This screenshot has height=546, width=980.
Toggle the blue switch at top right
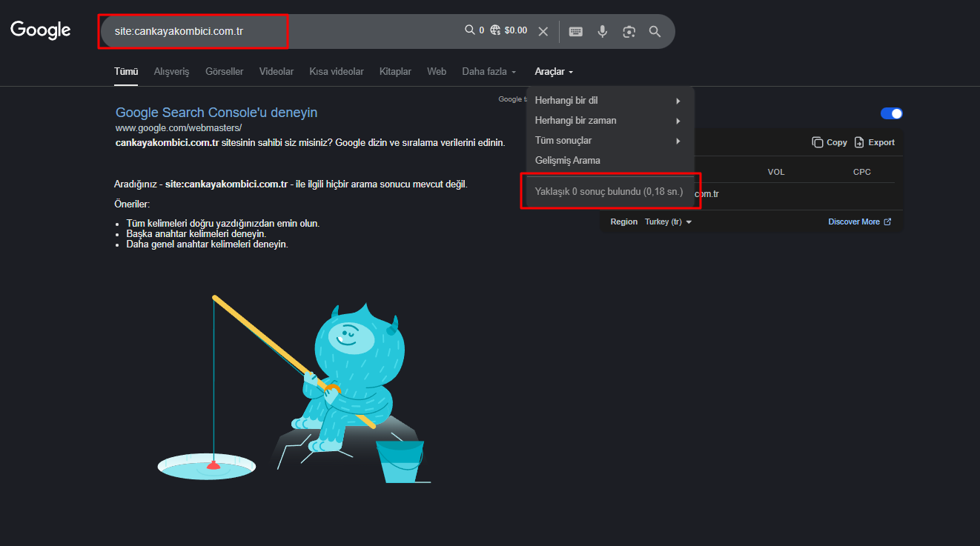tap(892, 113)
